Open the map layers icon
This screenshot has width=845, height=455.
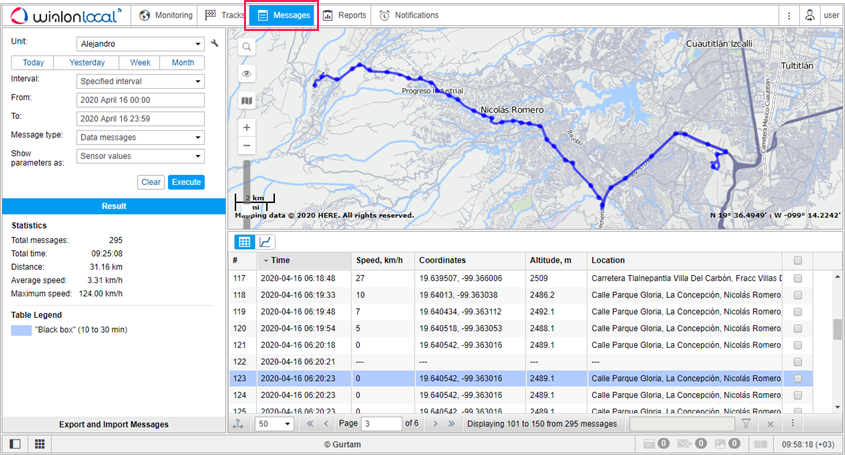coord(246,100)
